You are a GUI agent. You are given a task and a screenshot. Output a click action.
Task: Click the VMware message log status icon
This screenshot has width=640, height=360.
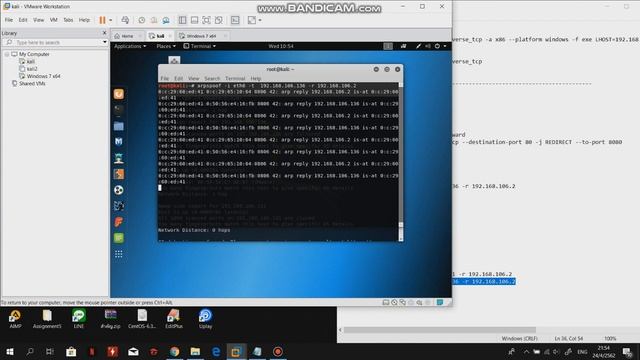coord(440,302)
